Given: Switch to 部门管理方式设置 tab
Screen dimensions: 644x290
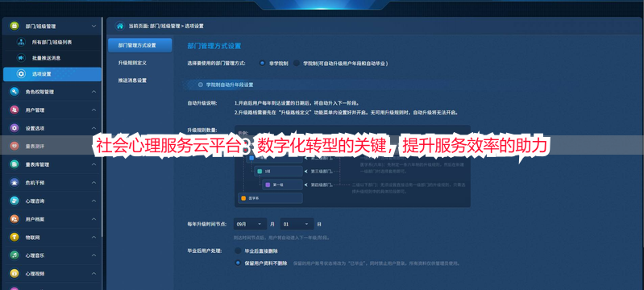Looking at the screenshot, I should point(140,45).
